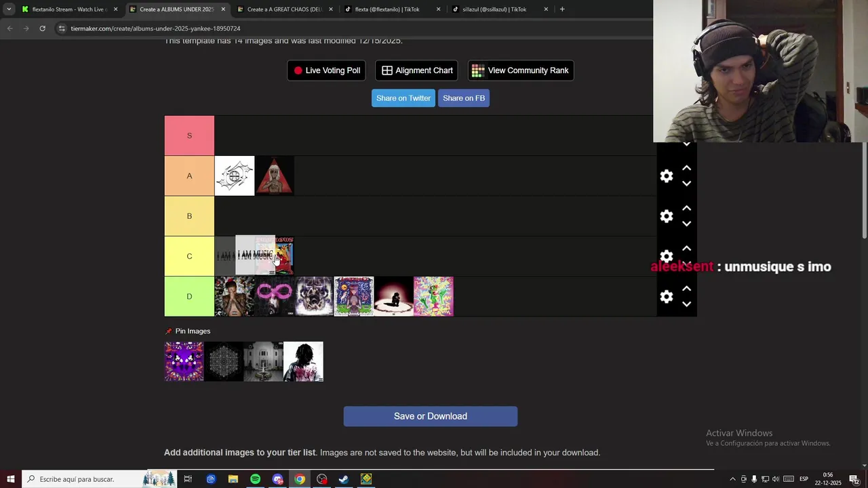Select the purple-green cartoon album in tier D

point(354,296)
